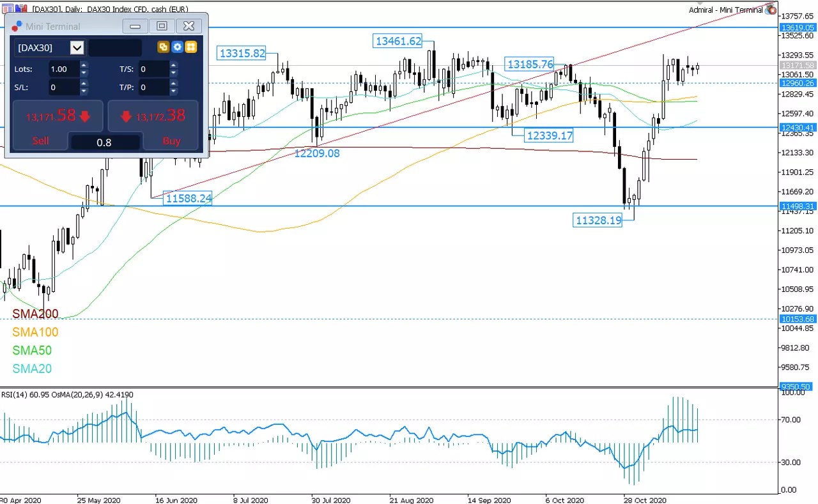Viewport: 818px width, 504px height.
Task: Click the Admiral - Mini Terminal label
Action: [725, 10]
